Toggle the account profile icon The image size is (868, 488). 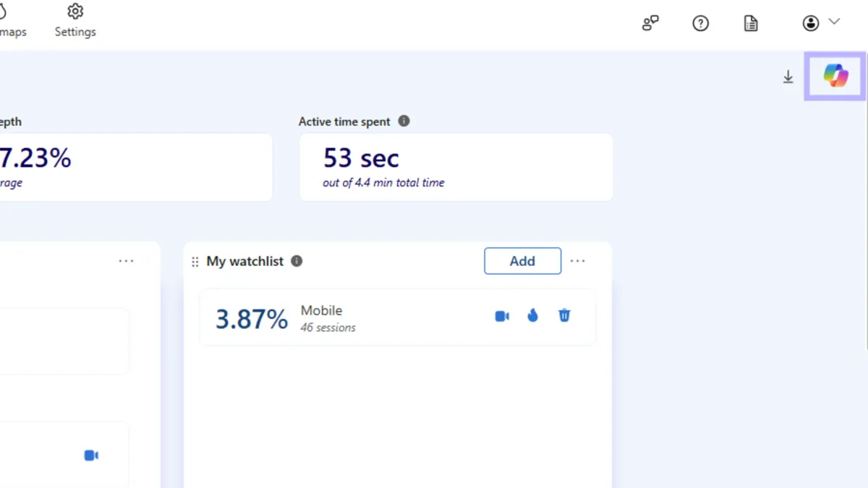pyautogui.click(x=811, y=22)
